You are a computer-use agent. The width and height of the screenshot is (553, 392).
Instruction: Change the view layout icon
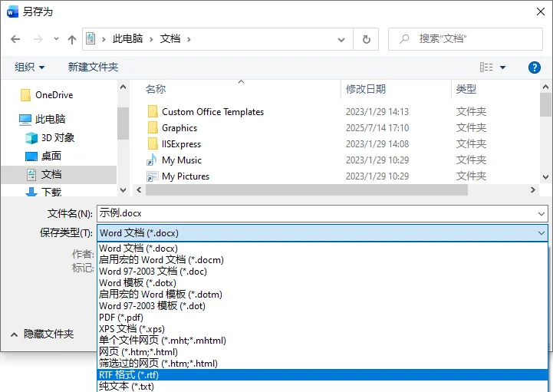click(486, 67)
